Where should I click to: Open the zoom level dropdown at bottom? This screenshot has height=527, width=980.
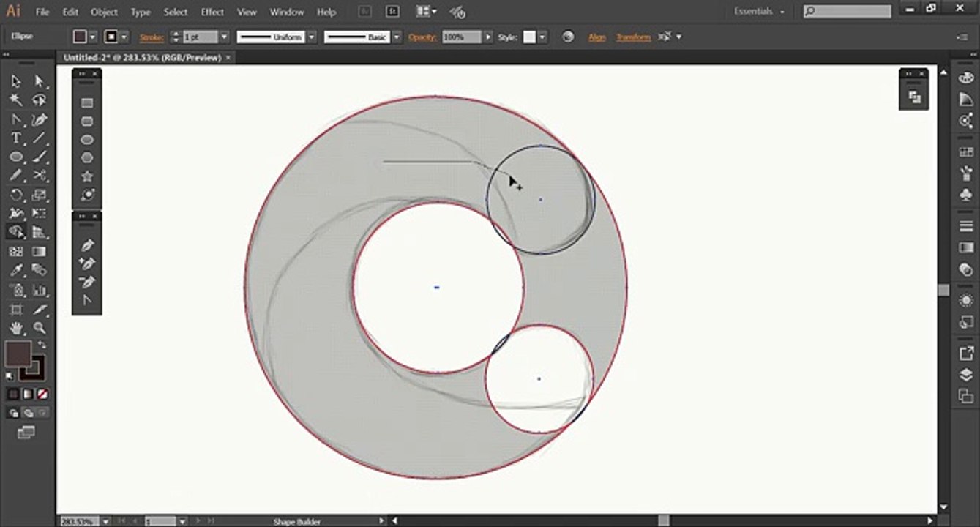[x=106, y=522]
